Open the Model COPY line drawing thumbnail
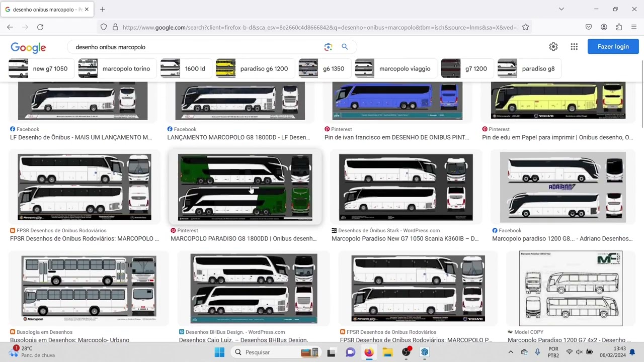 [571, 289]
